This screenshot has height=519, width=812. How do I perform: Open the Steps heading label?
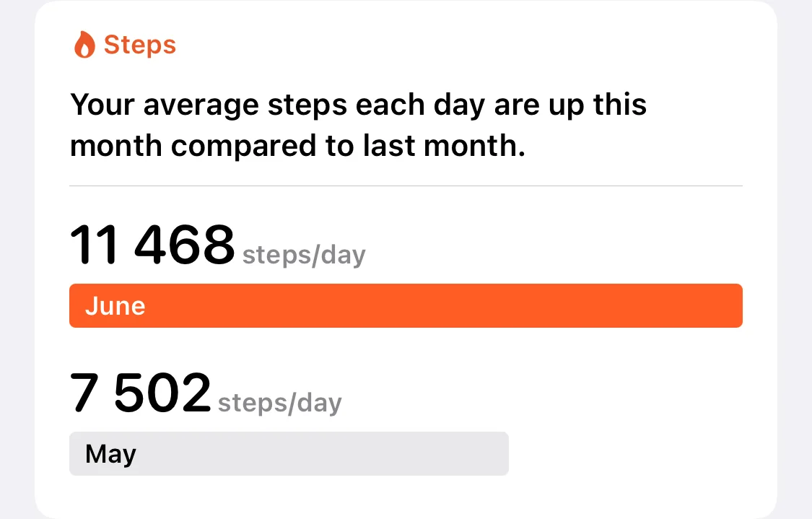[140, 45]
